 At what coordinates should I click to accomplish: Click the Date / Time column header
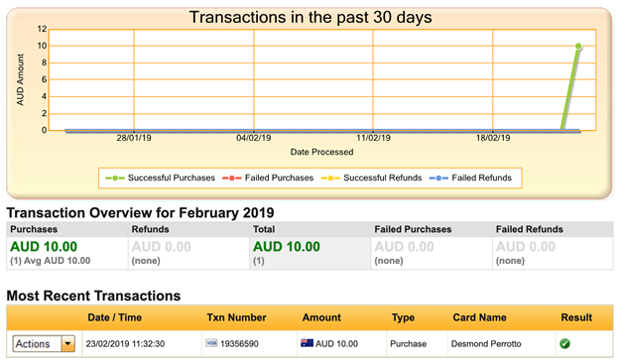(114, 317)
